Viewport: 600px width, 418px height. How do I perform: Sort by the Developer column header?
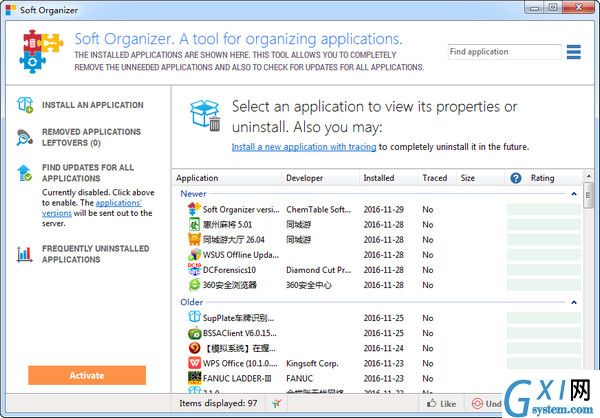[304, 178]
